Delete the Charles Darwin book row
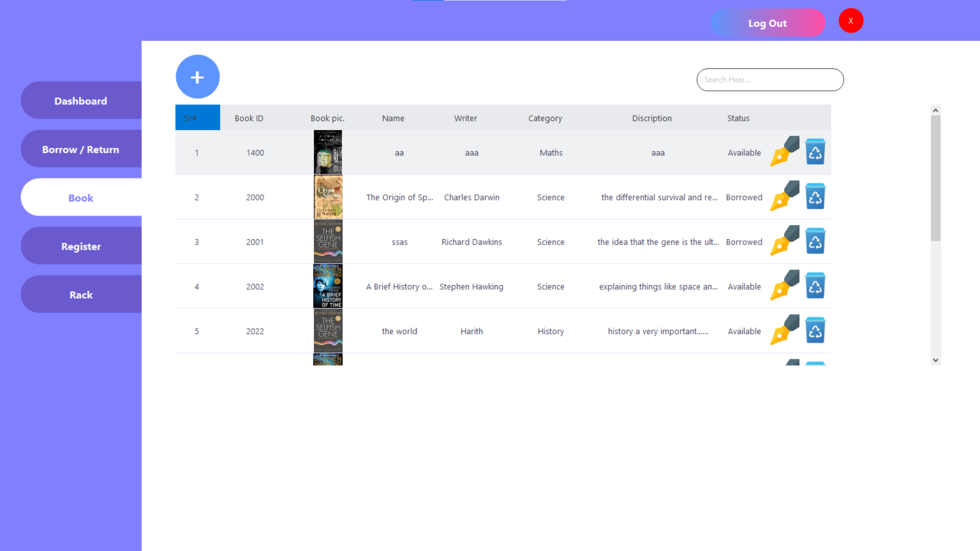 pyautogui.click(x=815, y=196)
